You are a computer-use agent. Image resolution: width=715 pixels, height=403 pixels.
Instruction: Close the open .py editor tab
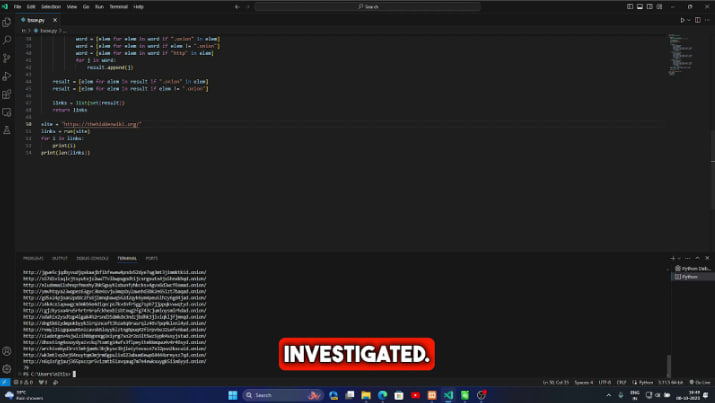point(55,20)
